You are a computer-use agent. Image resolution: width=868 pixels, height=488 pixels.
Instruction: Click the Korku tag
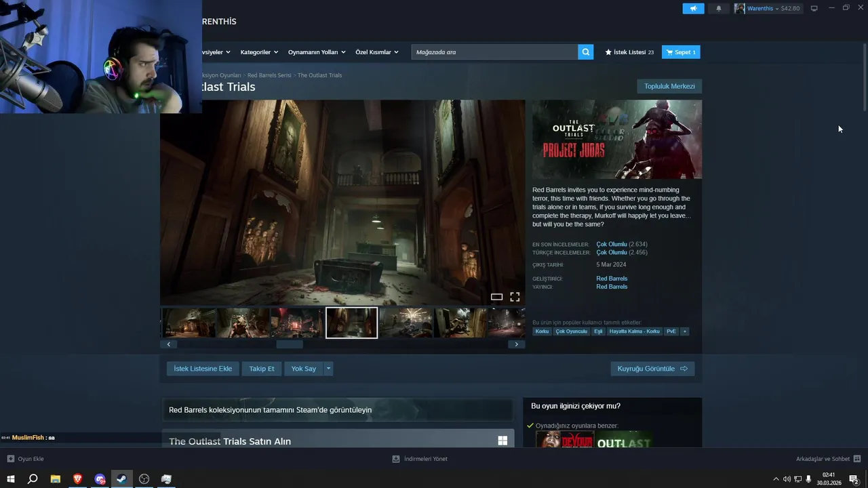[x=542, y=331]
